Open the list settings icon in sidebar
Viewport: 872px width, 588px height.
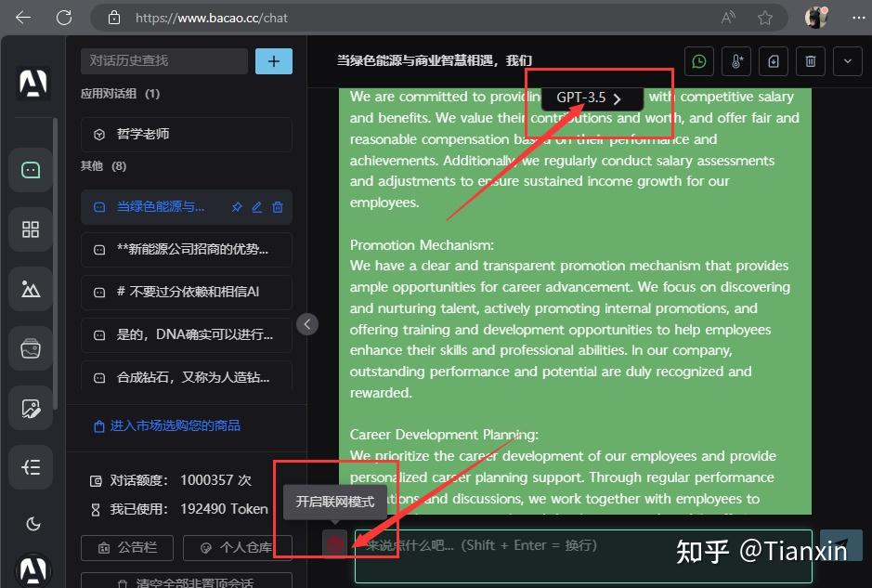coord(31,467)
